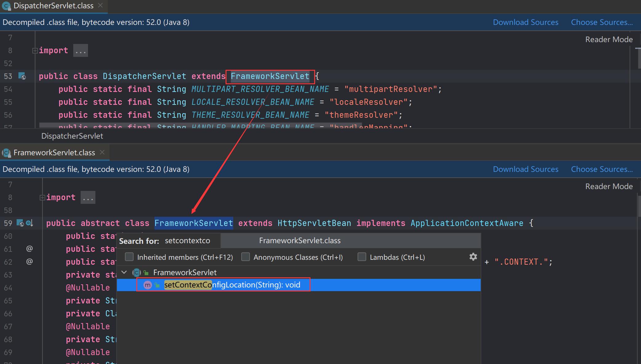641x364 pixels.
Task: Click the "localeResolver" string literal
Action: click(368, 102)
